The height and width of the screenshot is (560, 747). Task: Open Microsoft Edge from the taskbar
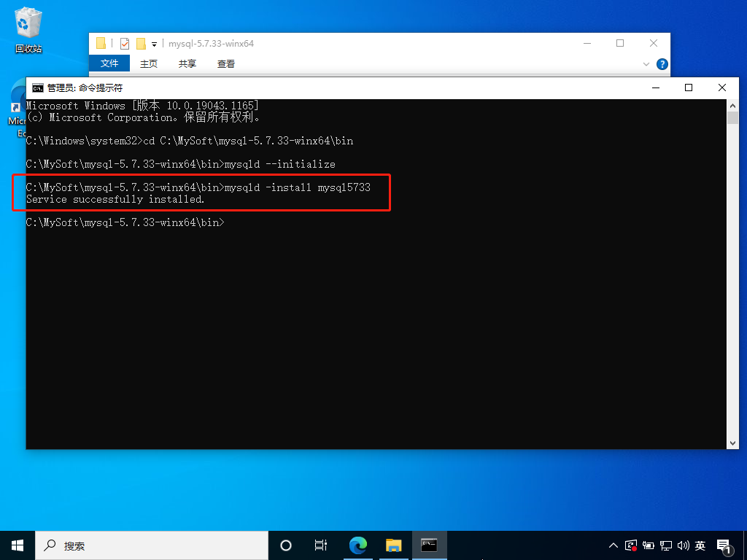357,545
